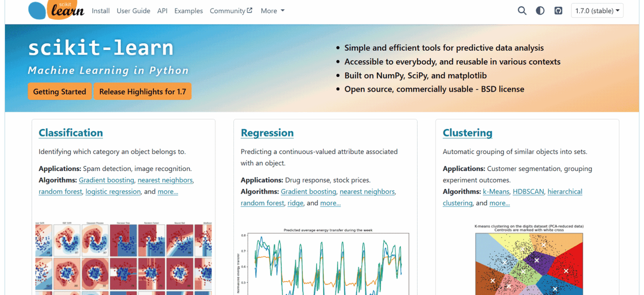Follow the Regression heading link

267,133
